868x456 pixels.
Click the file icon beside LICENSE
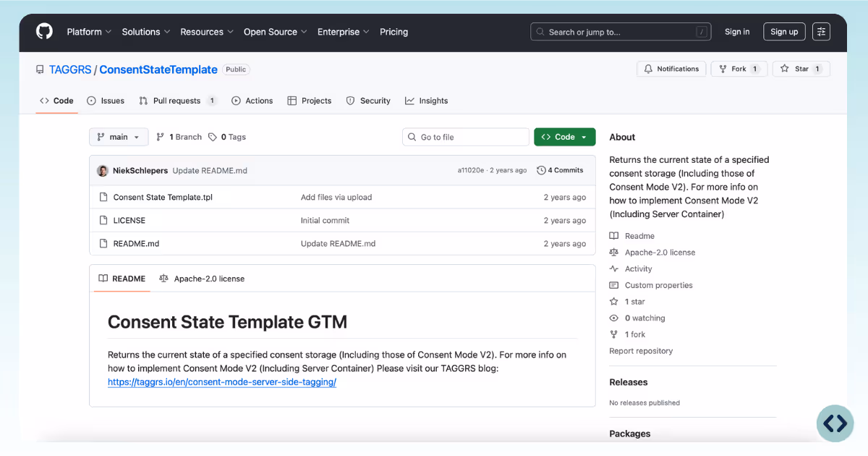(103, 220)
